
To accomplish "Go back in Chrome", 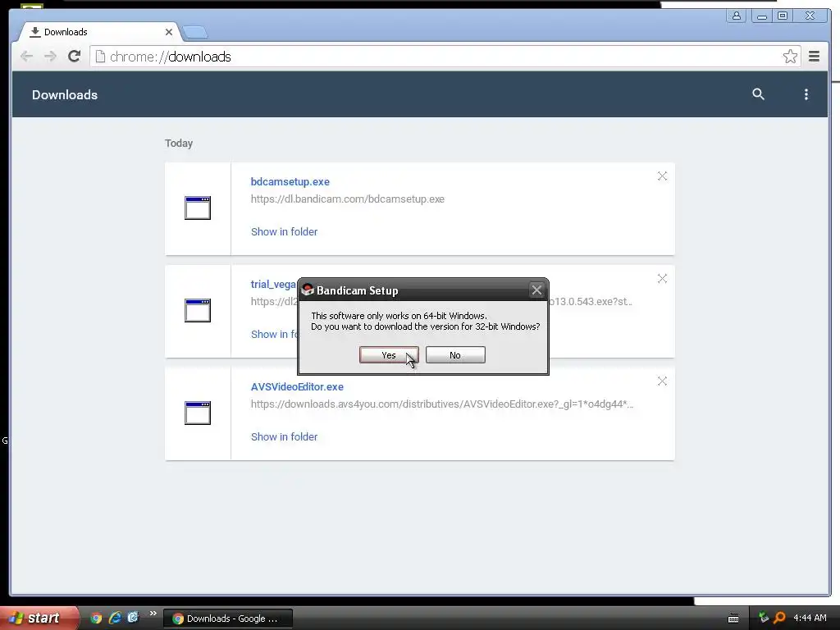I will point(26,57).
